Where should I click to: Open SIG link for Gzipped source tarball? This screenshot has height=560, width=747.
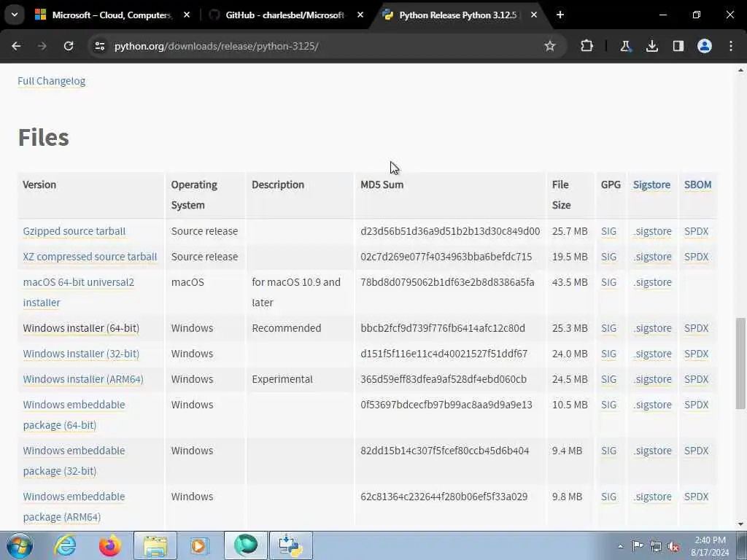(x=609, y=231)
